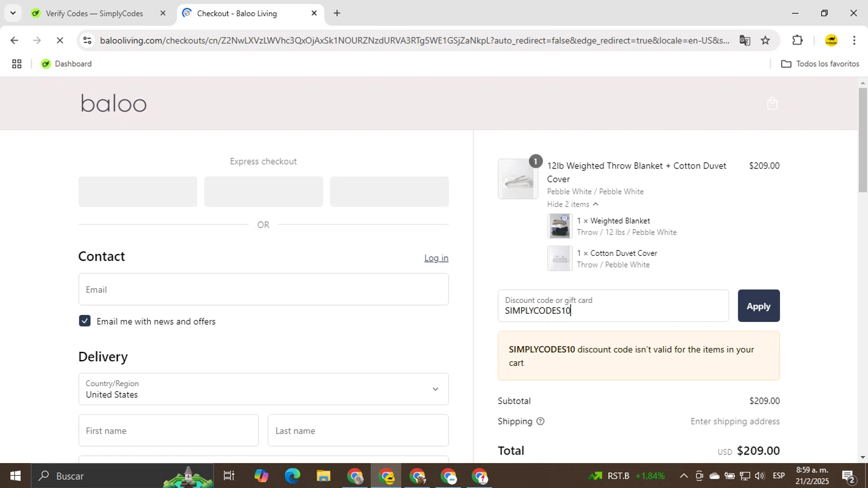
Task: Click the third express checkout button placeholder
Action: (389, 192)
